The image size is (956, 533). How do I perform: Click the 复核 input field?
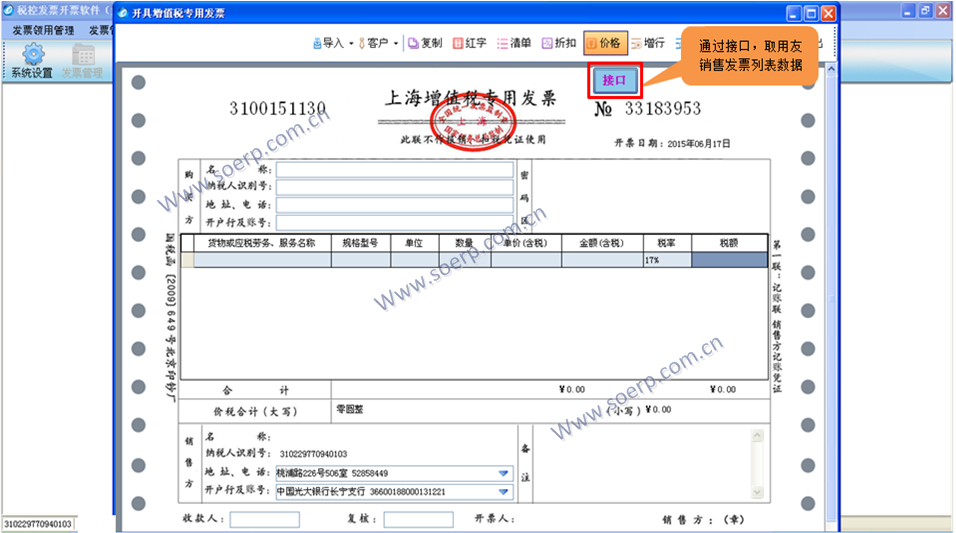pyautogui.click(x=418, y=520)
